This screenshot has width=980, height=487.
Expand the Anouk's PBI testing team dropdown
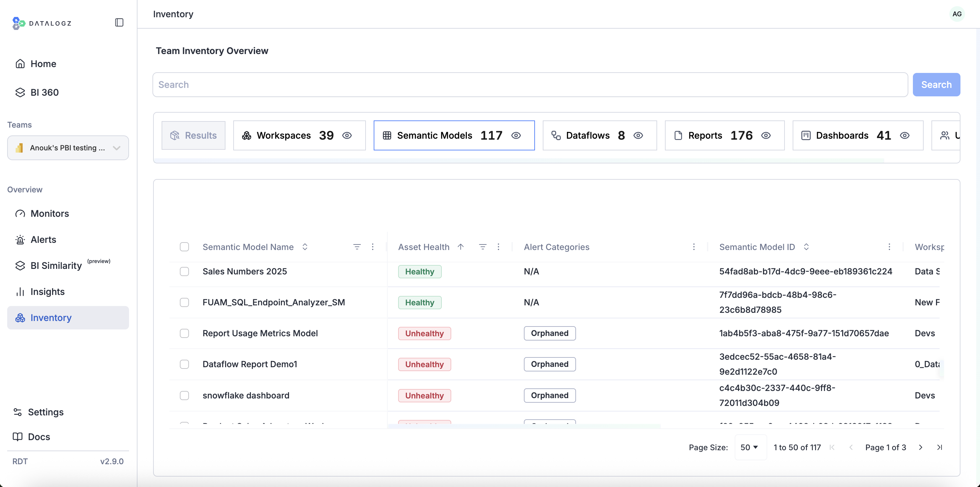pos(68,148)
